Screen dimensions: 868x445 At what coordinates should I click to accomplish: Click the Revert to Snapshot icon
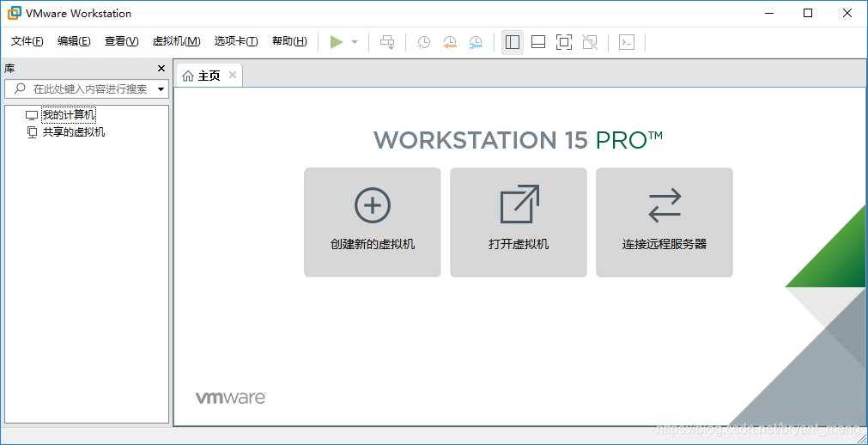pyautogui.click(x=450, y=42)
